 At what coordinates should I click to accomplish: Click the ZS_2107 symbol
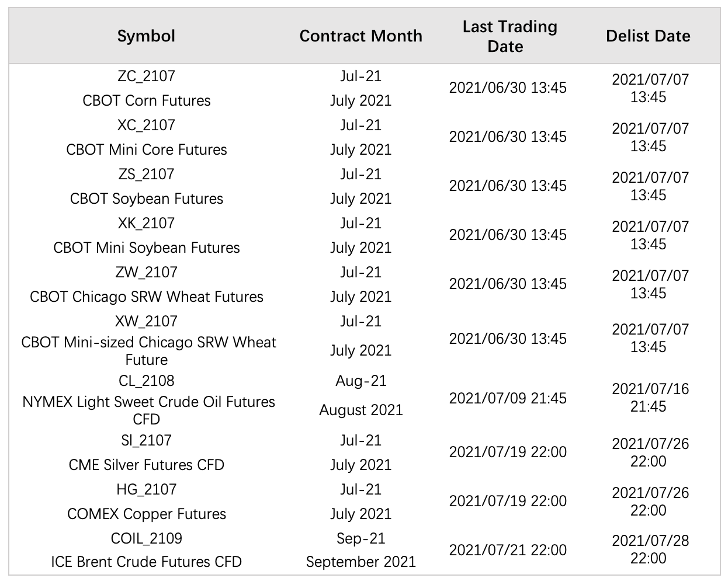point(146,174)
